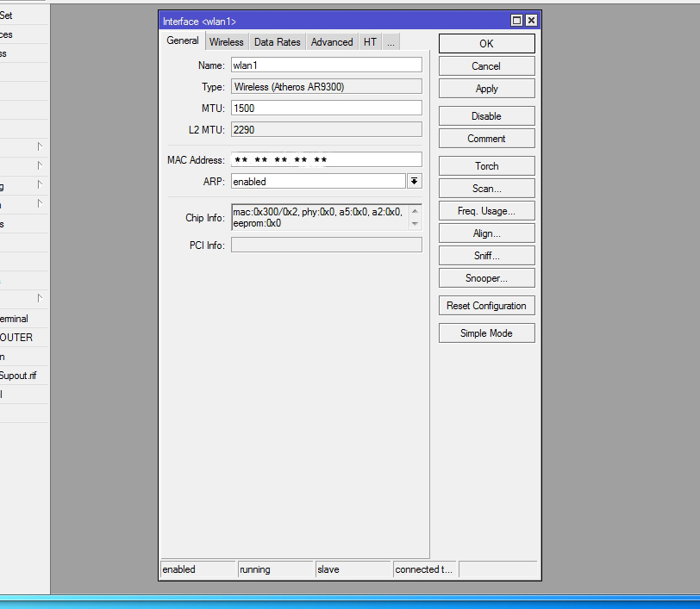
Task: Open the Scan... dialog
Action: (486, 189)
